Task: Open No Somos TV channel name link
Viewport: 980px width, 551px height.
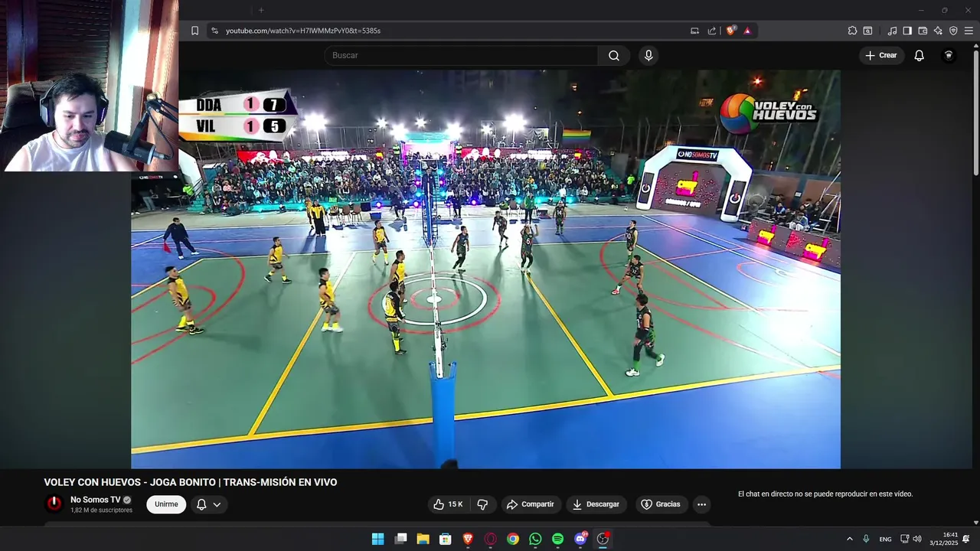Action: coord(95,500)
